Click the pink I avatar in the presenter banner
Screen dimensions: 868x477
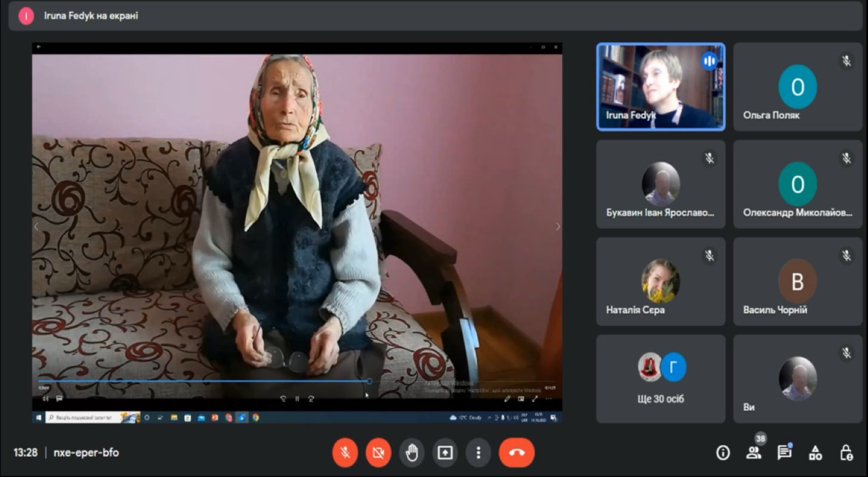click(x=26, y=16)
